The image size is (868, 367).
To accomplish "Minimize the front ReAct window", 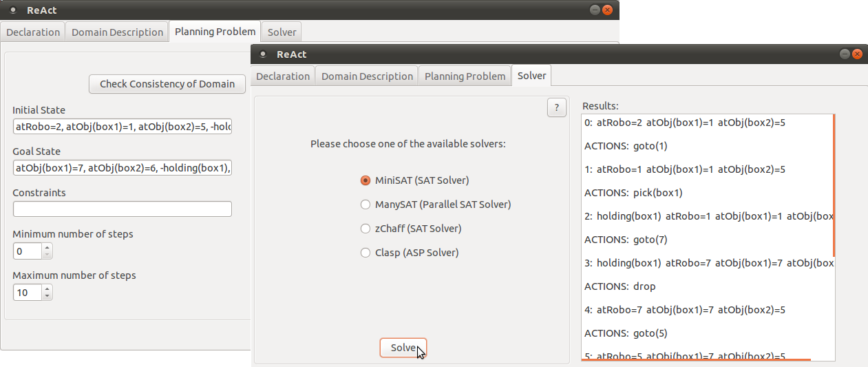I will (x=845, y=54).
